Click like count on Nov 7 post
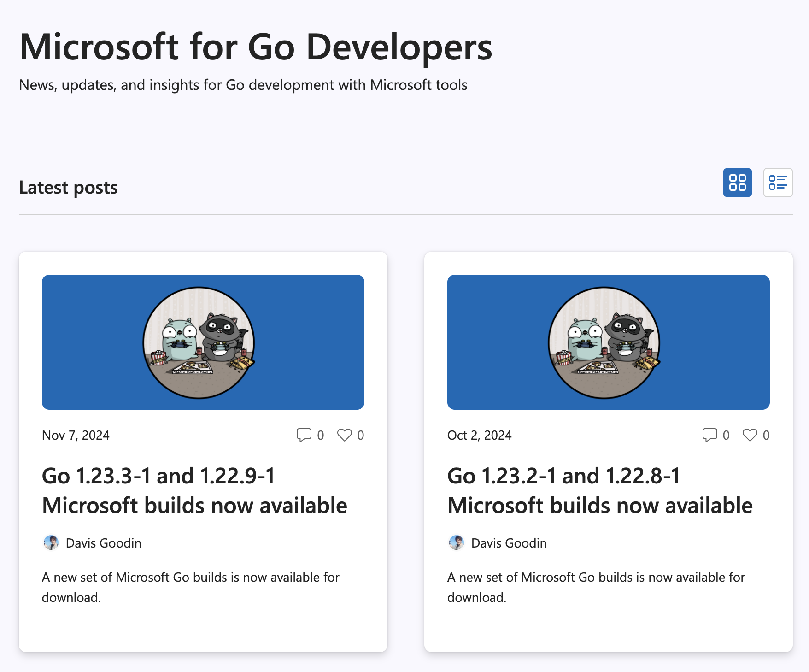 click(x=361, y=435)
